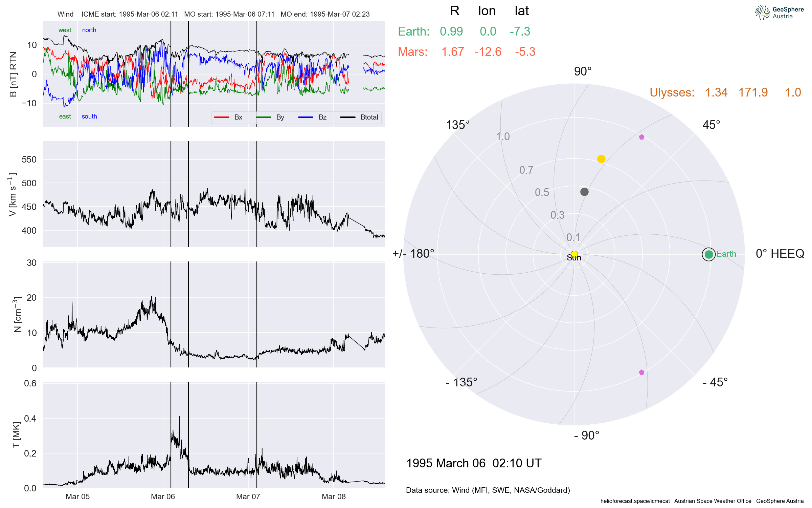Click the 'V [km s⁻¹]' axis label
Screen dimensions: 812x508
13,194
